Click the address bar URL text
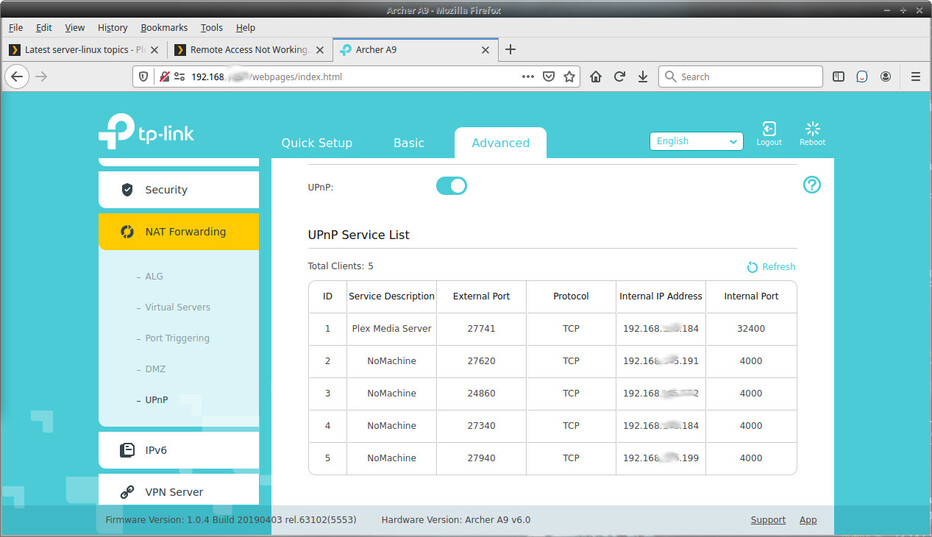The width and height of the screenshot is (932, 537). tap(267, 77)
